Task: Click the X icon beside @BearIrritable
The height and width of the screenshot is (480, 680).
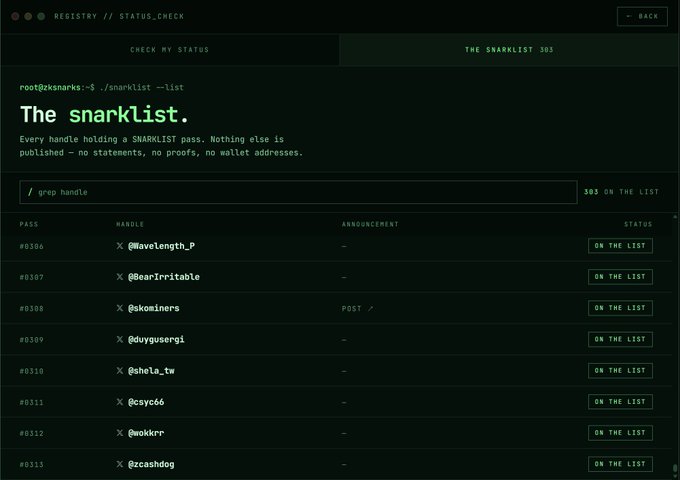Action: (120, 277)
